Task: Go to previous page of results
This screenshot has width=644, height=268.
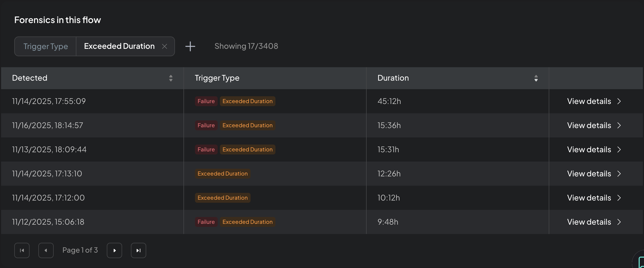Action: (x=46, y=250)
